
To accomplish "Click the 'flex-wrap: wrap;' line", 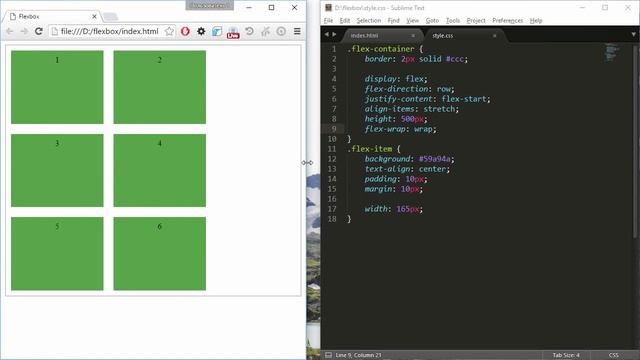I will click(400, 129).
